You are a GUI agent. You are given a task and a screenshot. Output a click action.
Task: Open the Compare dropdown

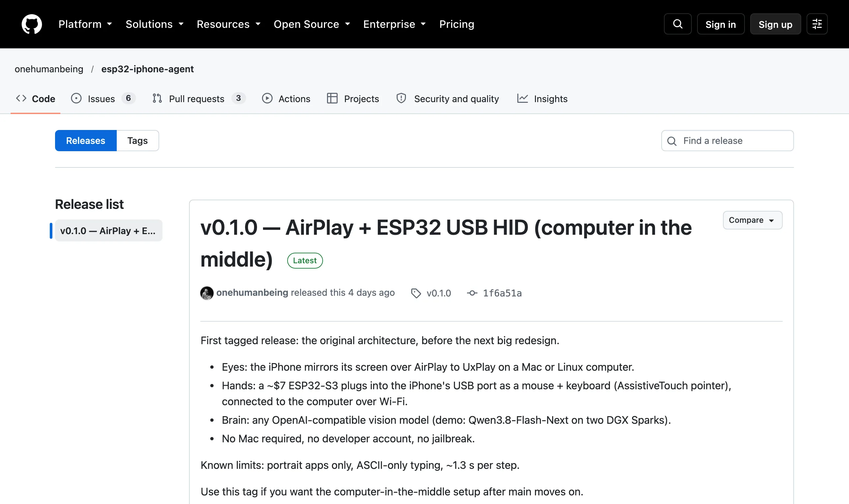pos(752,220)
